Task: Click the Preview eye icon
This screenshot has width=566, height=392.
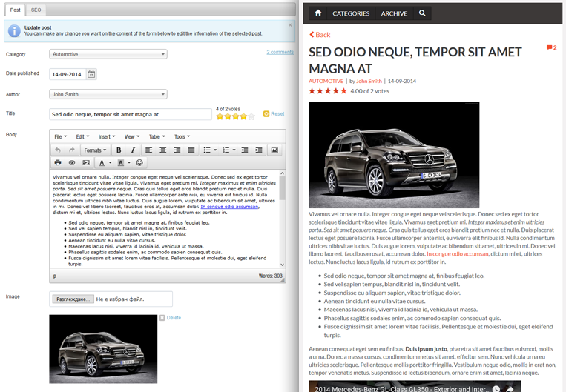Action: click(72, 162)
